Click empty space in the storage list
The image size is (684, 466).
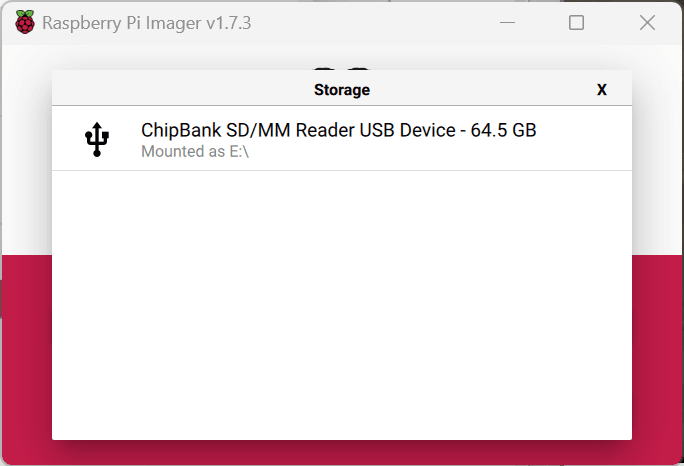click(x=342, y=300)
